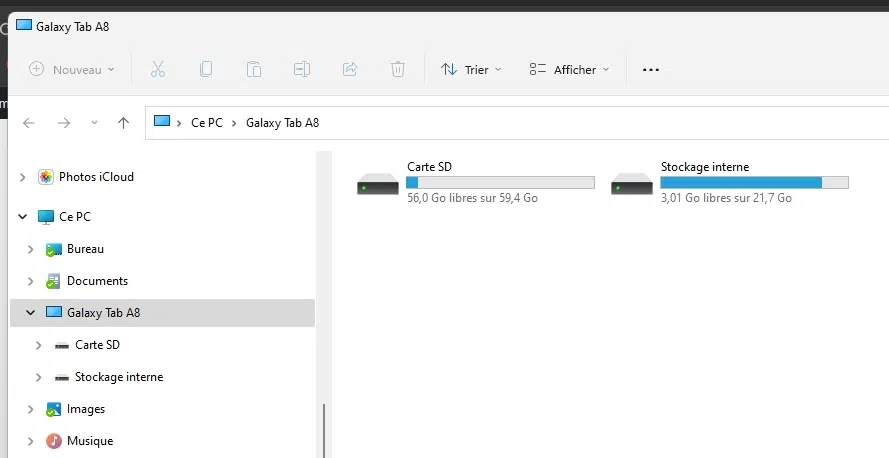Open the Afficher view menu

click(569, 69)
